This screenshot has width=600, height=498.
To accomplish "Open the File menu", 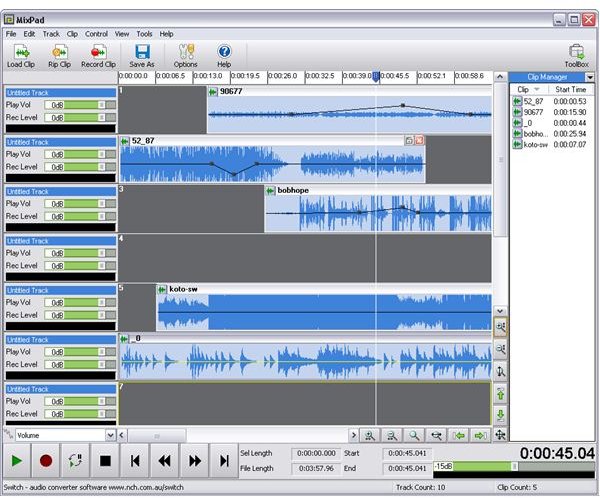I will pos(11,34).
